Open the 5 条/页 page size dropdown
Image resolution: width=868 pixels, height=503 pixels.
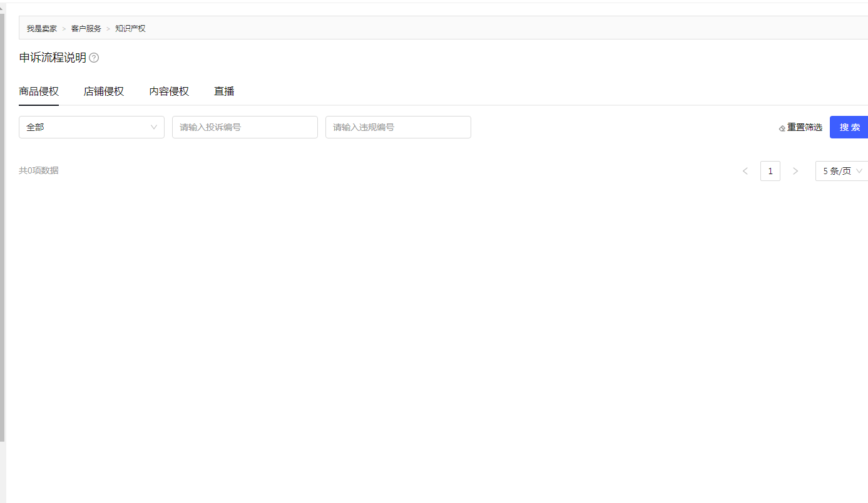pos(842,171)
